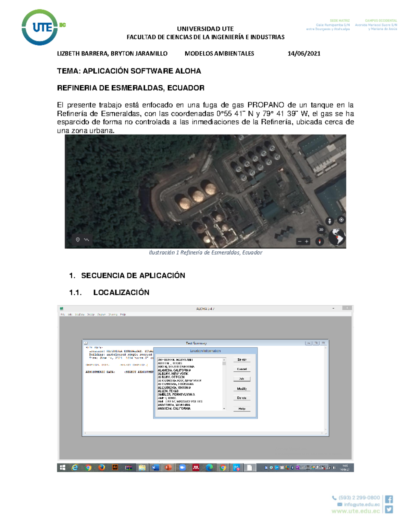
Task: Click the red compass on the map
Action: 320,242
